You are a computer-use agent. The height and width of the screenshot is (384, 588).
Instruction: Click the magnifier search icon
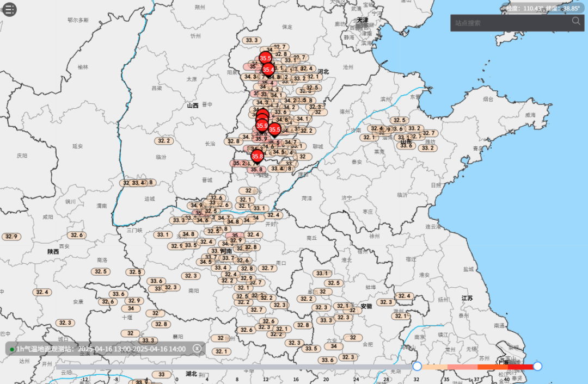tap(576, 21)
